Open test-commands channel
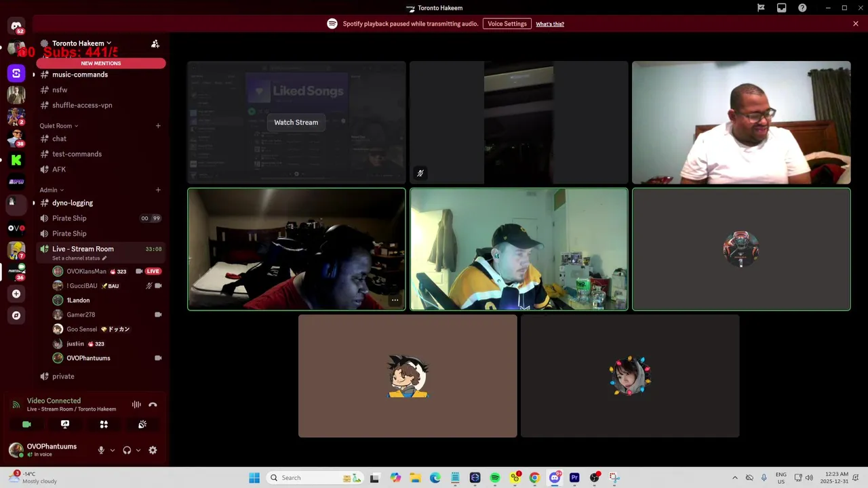 point(100,154)
